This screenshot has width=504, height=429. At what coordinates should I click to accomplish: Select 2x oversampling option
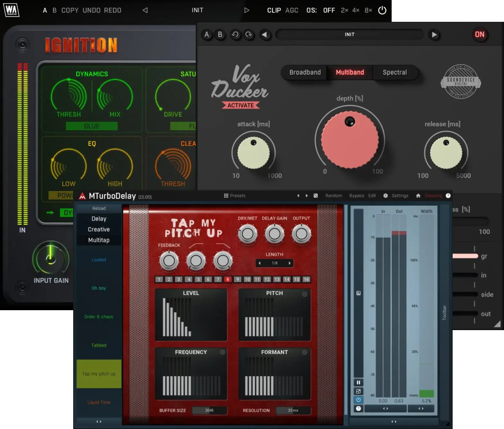click(344, 10)
